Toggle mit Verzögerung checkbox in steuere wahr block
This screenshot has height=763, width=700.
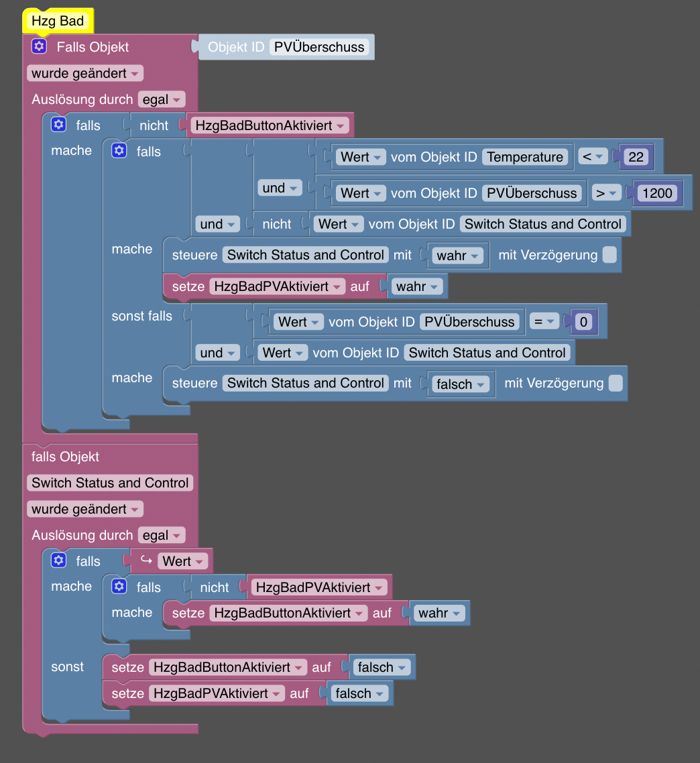tap(609, 255)
